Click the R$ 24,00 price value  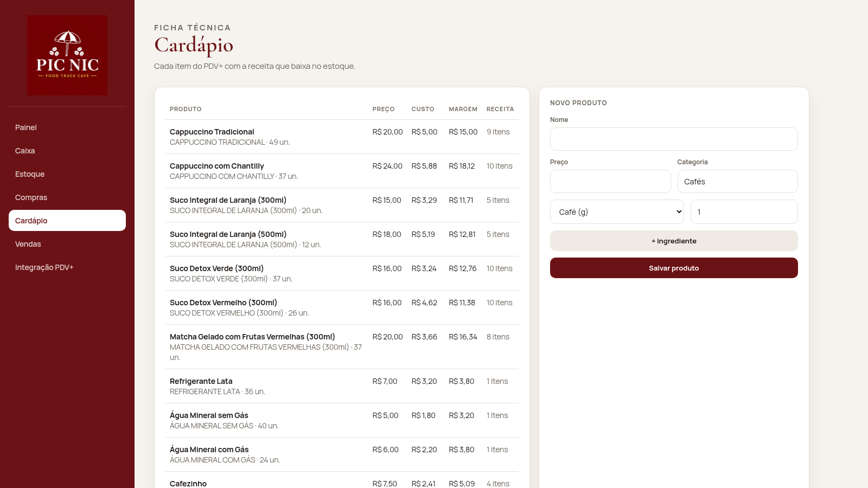(387, 166)
